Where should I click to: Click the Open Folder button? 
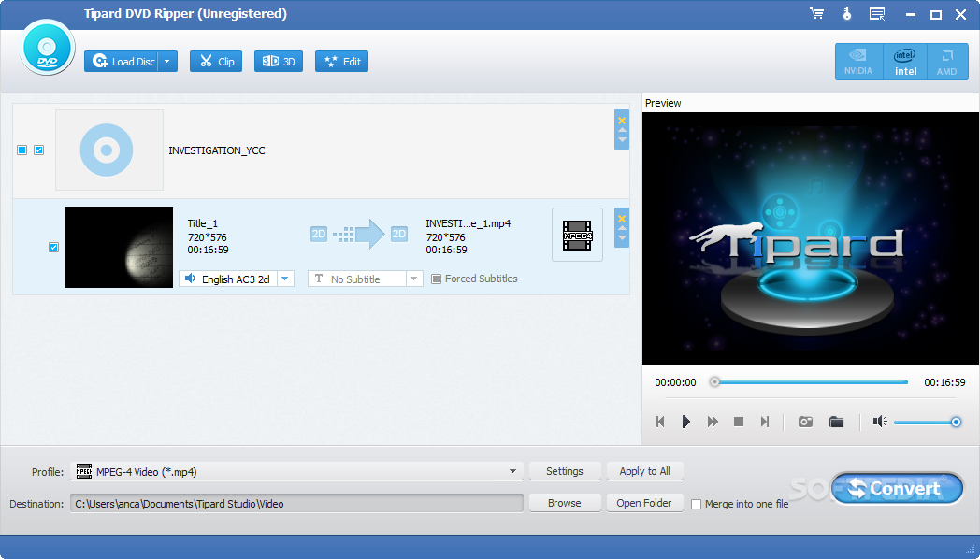[x=644, y=503]
